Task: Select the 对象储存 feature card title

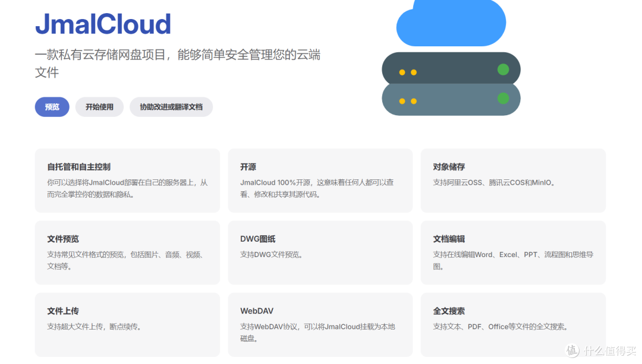Action: pyautogui.click(x=449, y=167)
